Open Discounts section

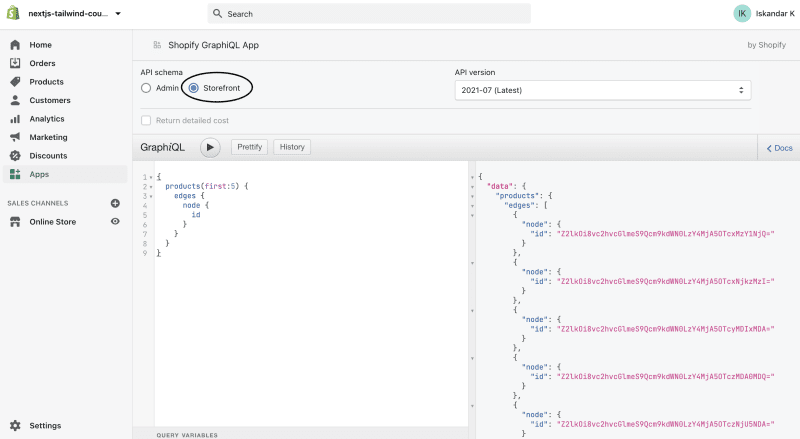coord(48,156)
